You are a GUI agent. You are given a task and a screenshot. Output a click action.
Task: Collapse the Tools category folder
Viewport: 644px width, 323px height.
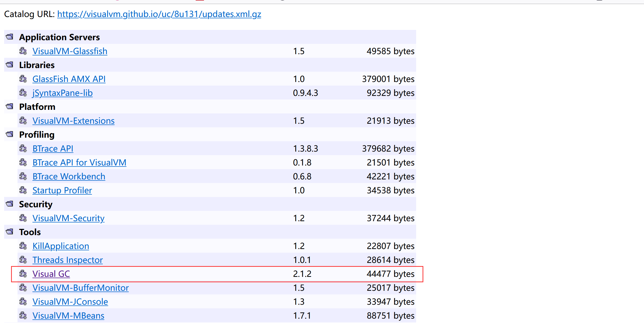click(10, 231)
